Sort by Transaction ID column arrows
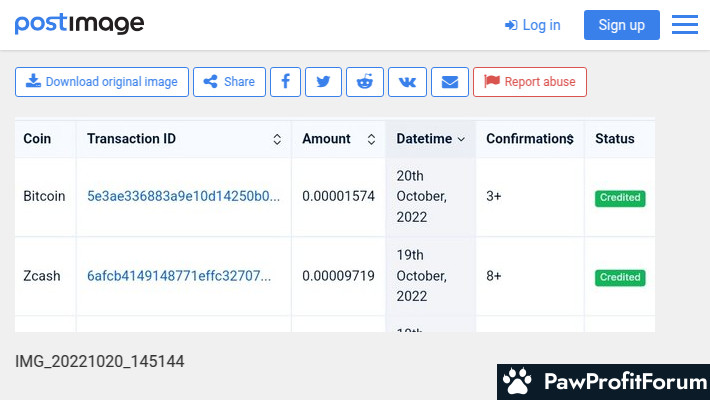 coord(277,140)
